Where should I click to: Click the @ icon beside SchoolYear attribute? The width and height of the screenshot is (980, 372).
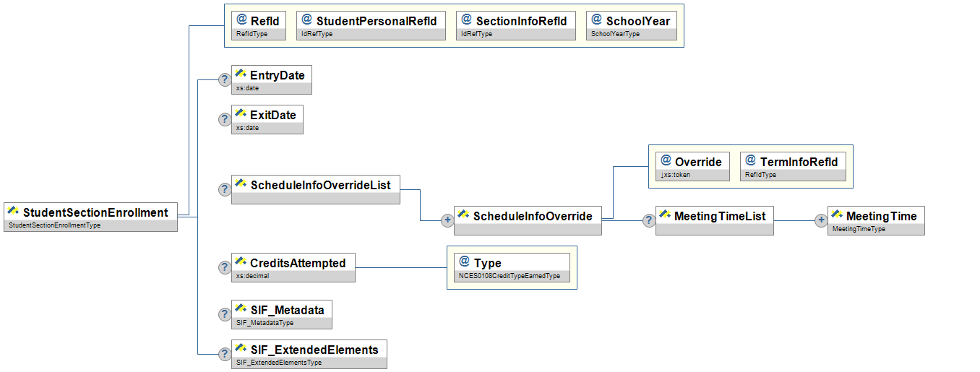pyautogui.click(x=597, y=20)
